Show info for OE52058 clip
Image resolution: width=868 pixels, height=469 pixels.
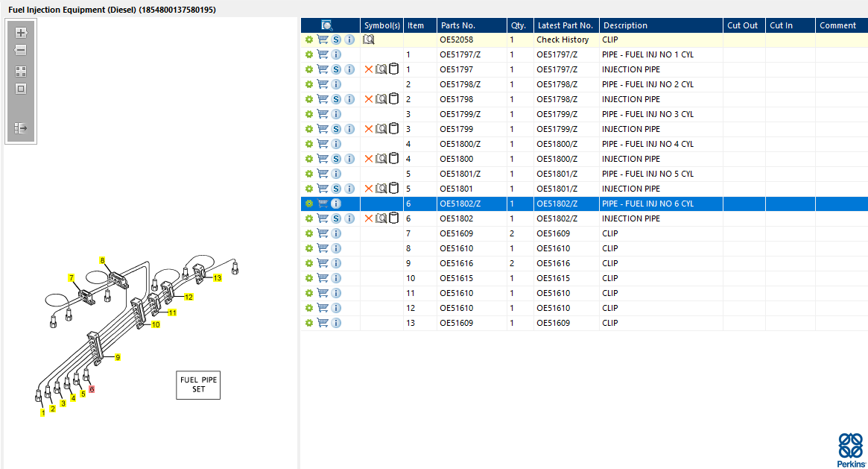tap(349, 40)
